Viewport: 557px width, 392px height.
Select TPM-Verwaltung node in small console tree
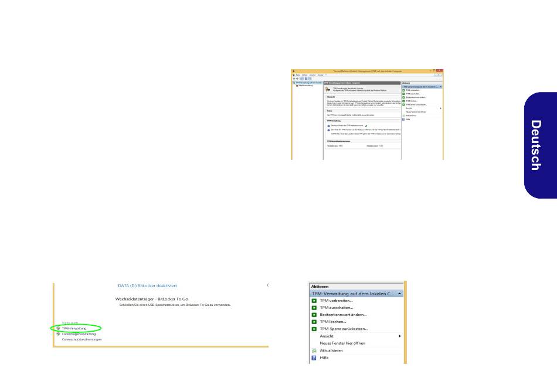click(x=308, y=83)
